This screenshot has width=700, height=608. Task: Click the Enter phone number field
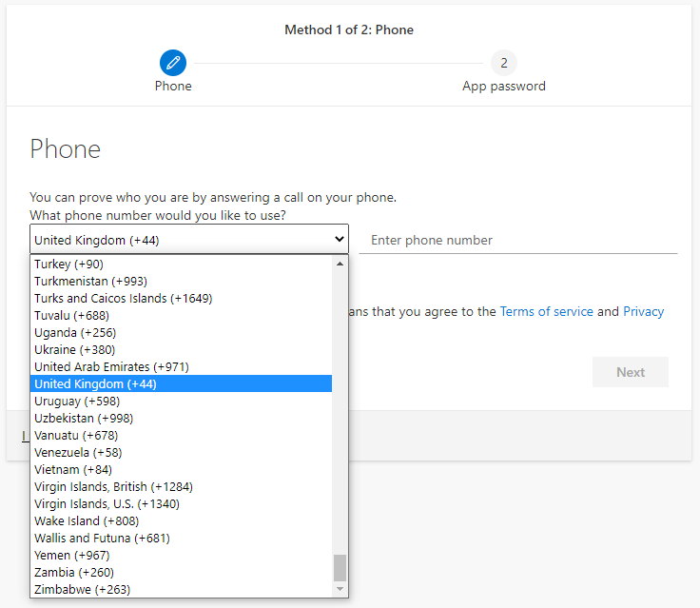pyautogui.click(x=517, y=241)
